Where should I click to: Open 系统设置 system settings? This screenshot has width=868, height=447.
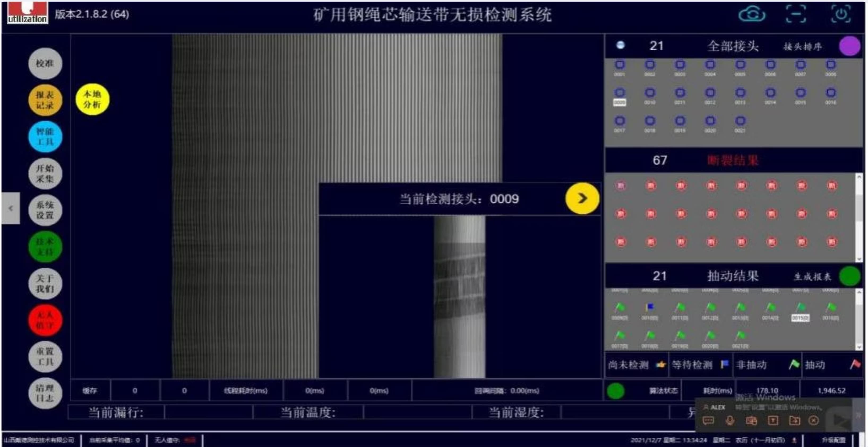pos(45,210)
